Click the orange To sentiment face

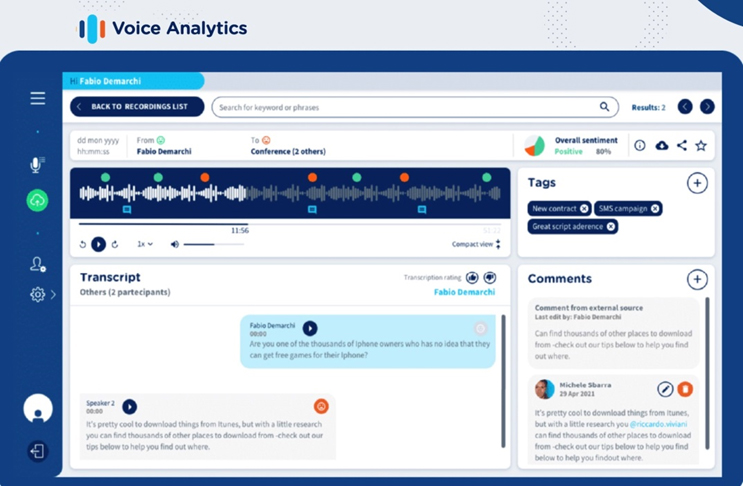(266, 140)
